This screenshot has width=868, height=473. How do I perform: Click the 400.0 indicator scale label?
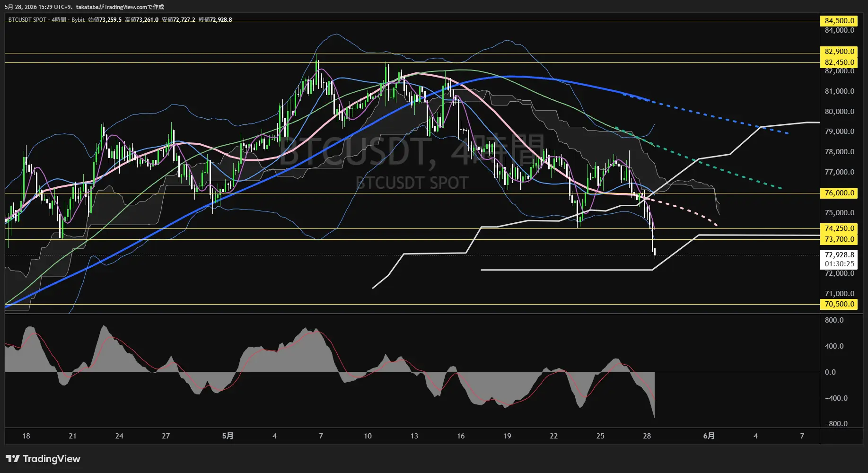click(x=834, y=346)
